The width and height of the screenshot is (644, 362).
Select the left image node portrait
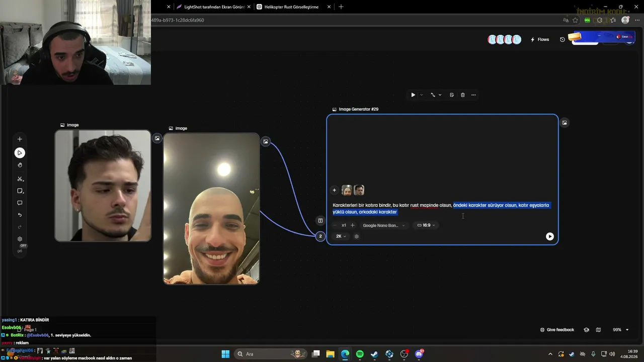103,186
